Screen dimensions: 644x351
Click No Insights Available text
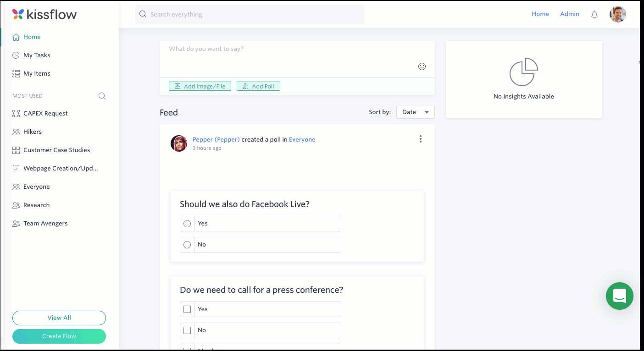click(x=524, y=97)
